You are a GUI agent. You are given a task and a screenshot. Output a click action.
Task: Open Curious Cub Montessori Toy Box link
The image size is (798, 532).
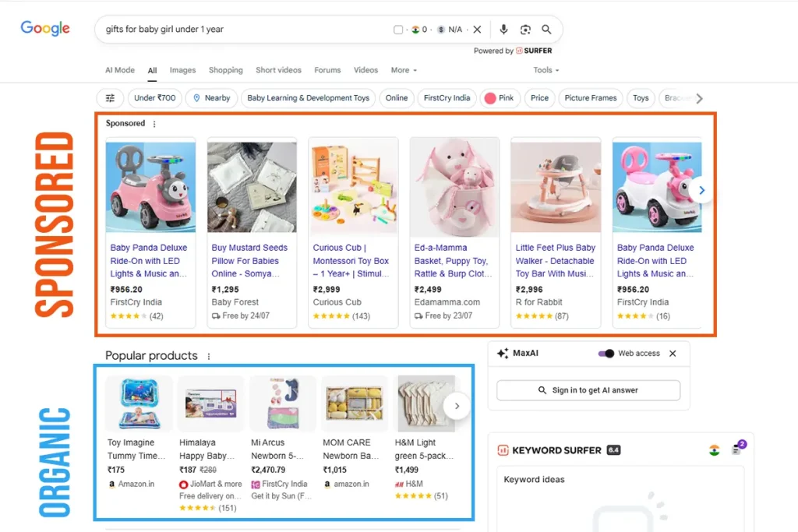pos(351,261)
